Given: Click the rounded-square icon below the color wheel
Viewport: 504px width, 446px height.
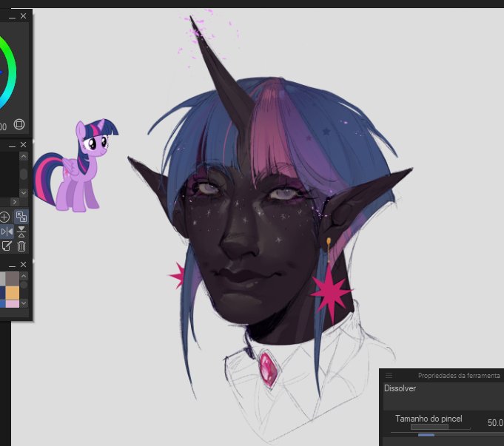Looking at the screenshot, I should click(x=19, y=124).
